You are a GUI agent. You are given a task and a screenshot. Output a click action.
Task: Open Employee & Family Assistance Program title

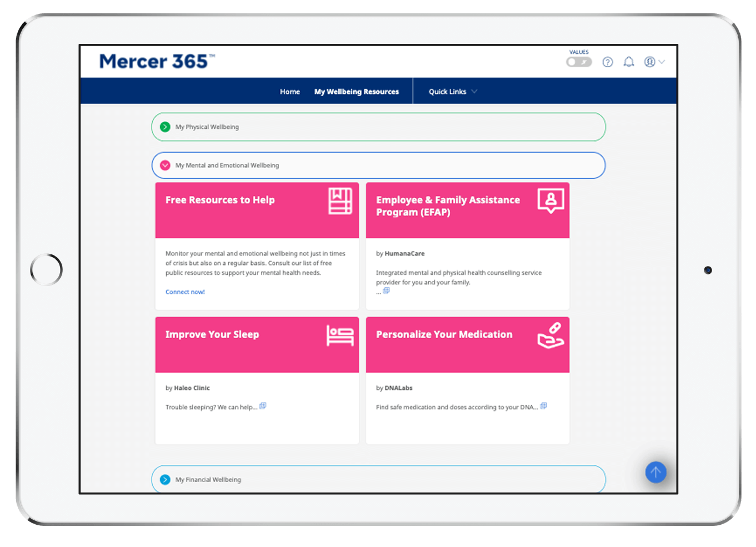tap(448, 206)
